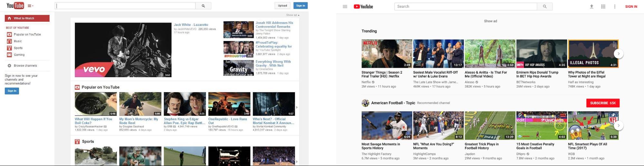Viewport: 644px width, 166px height.
Task: Open Stephen King vs Edgar Allan Poe video
Action: 185,104
